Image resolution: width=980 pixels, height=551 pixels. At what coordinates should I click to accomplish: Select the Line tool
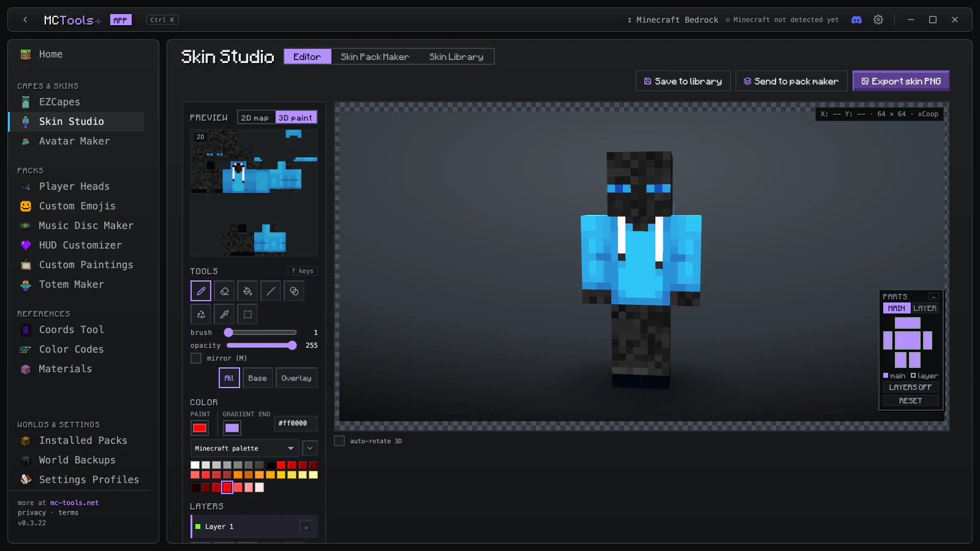tap(271, 291)
